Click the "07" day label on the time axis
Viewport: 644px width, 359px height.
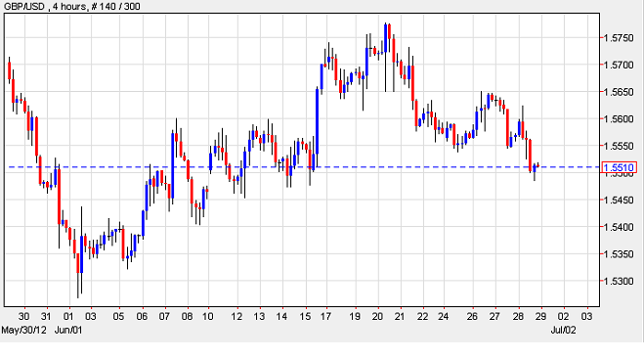click(x=165, y=316)
